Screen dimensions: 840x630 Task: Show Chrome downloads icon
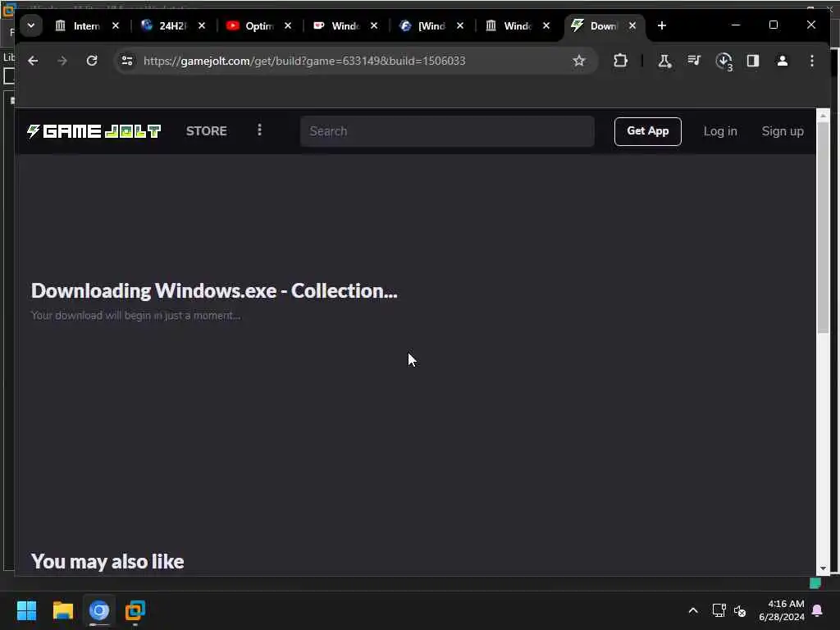[724, 61]
